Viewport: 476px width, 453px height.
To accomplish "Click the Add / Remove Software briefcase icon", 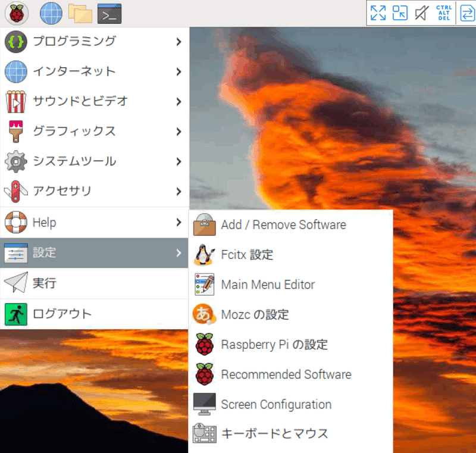I will pos(204,225).
